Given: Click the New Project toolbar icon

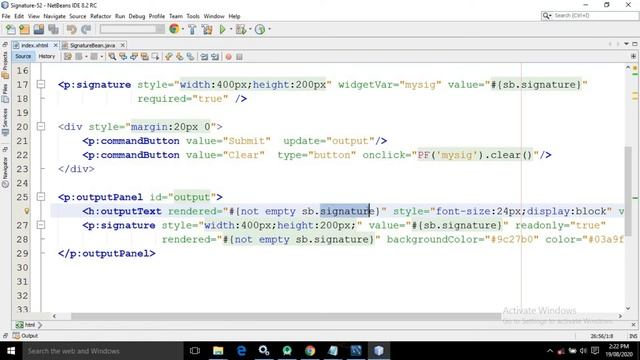Looking at the screenshot, I should click(24, 29).
